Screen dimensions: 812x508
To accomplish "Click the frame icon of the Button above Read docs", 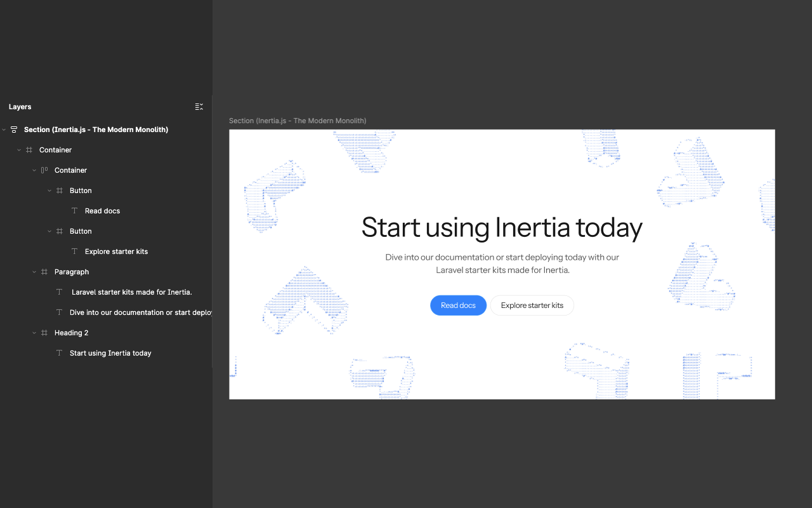I will [x=60, y=190].
